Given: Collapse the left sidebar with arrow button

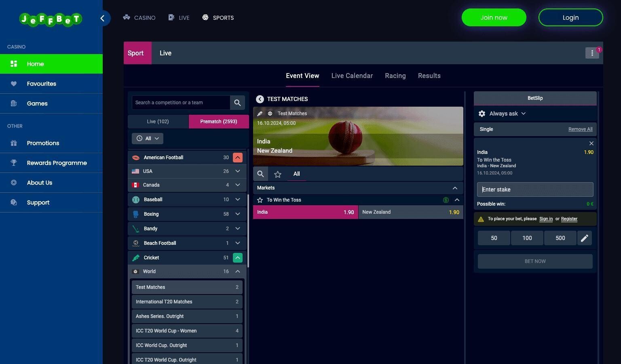Looking at the screenshot, I should click(102, 18).
